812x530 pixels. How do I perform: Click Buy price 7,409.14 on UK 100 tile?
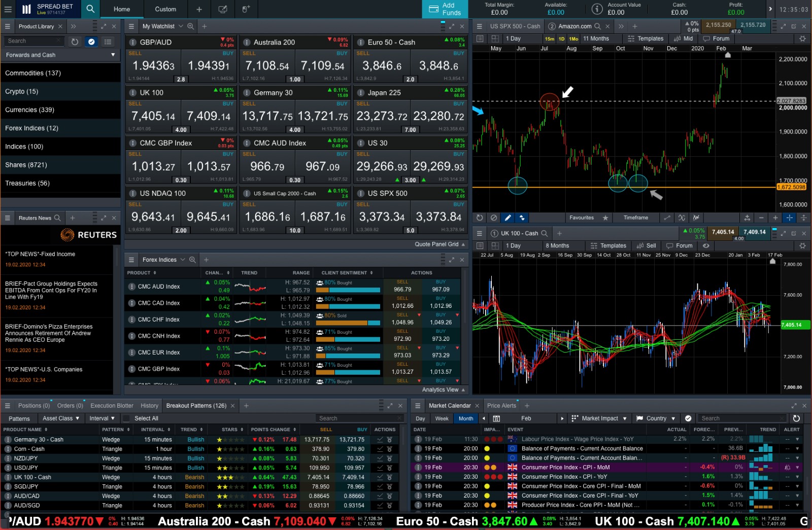point(209,116)
